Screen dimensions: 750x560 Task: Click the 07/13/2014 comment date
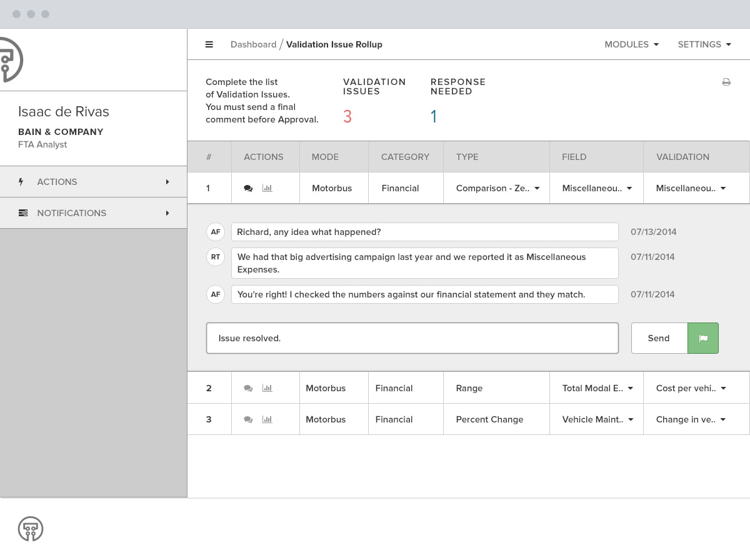[x=653, y=232]
